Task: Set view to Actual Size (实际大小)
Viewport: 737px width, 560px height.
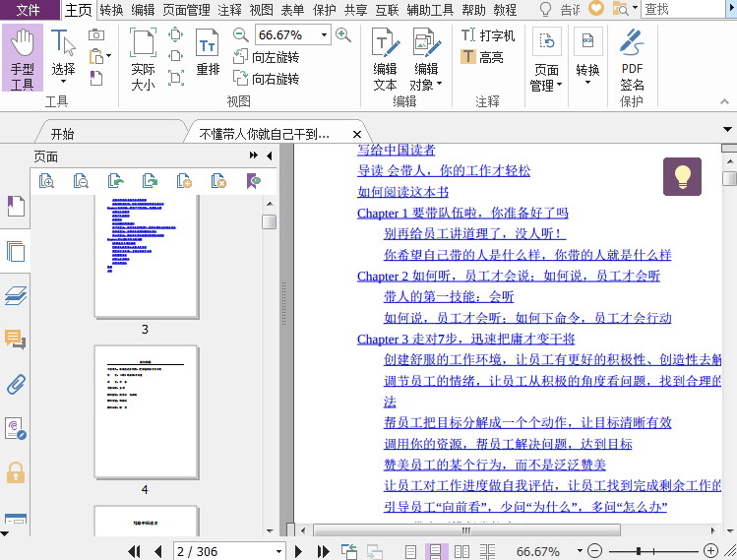Action: (x=143, y=59)
